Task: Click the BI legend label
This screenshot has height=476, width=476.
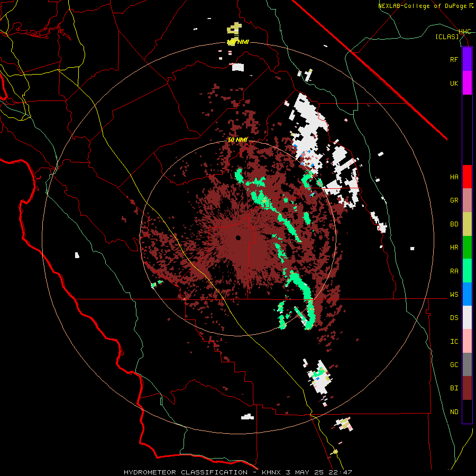Action: (454, 388)
